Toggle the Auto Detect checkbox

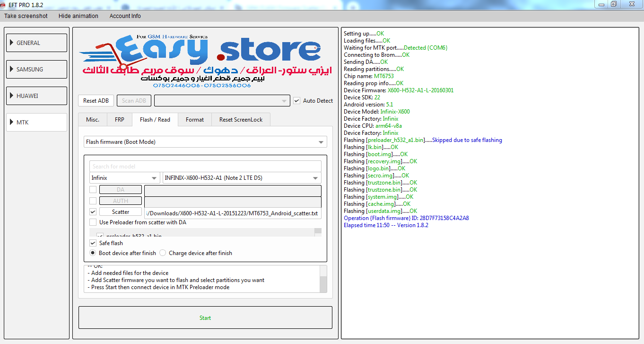[296, 101]
